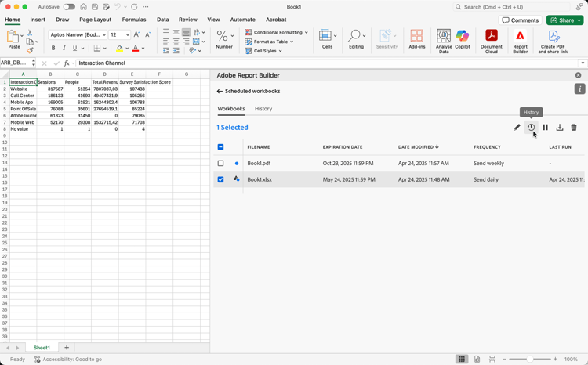Go back to Scheduled workbooks
Image resolution: width=588 pixels, height=365 pixels.
coord(220,92)
